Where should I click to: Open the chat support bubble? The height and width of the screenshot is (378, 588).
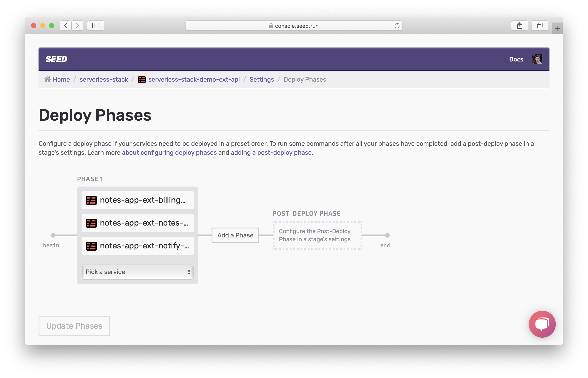pos(542,324)
